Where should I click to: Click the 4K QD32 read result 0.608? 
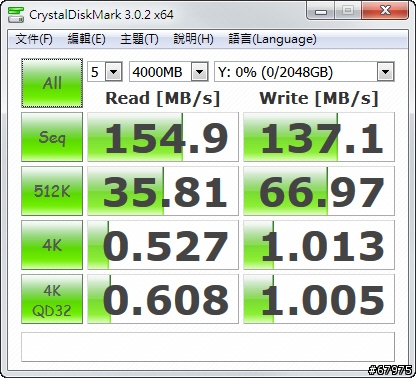(163, 299)
